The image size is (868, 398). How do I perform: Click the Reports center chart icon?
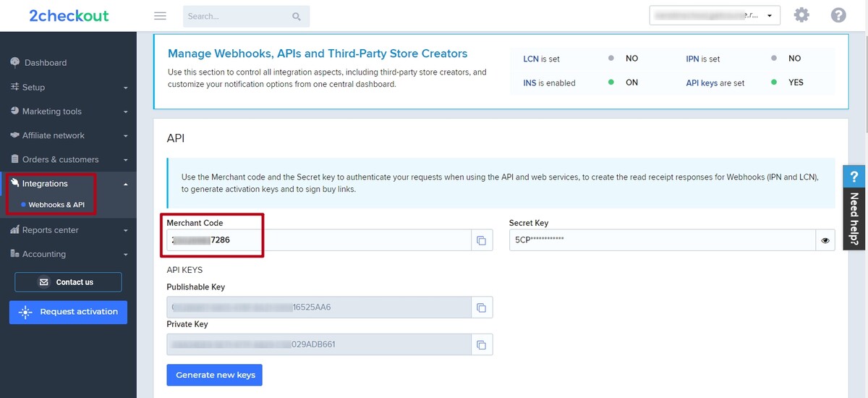click(x=15, y=230)
